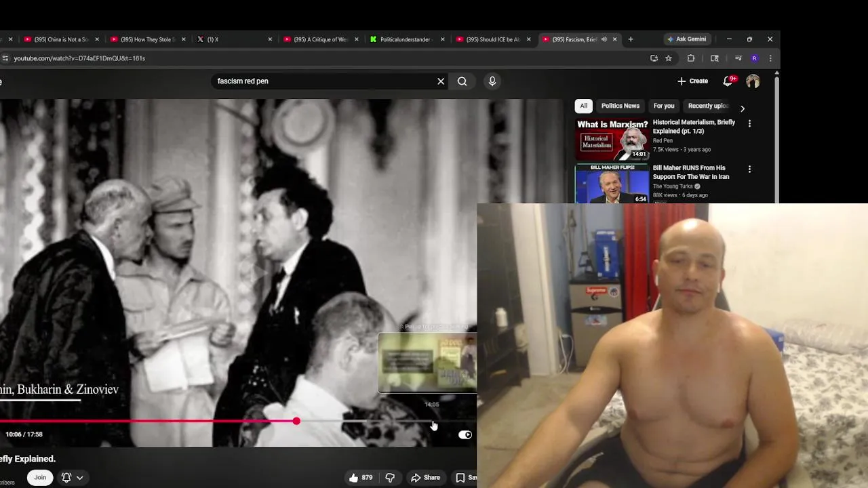Click the red playhead on progress bar
This screenshot has height=488, width=868.
(x=296, y=422)
